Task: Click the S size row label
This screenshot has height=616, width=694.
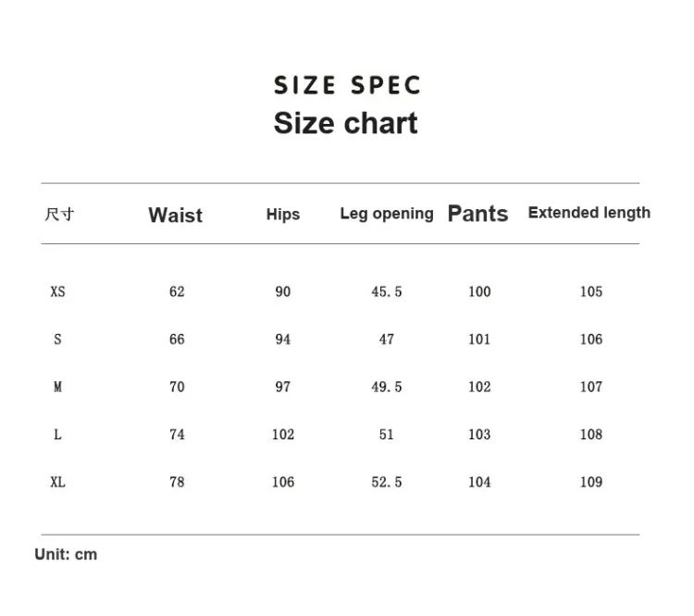Action: click(57, 339)
